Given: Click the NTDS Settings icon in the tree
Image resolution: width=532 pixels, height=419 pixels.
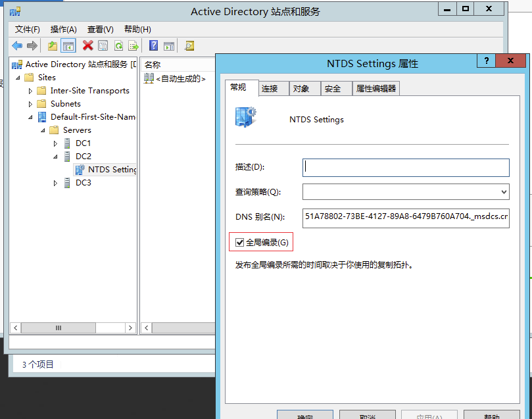Looking at the screenshot, I should point(80,169).
